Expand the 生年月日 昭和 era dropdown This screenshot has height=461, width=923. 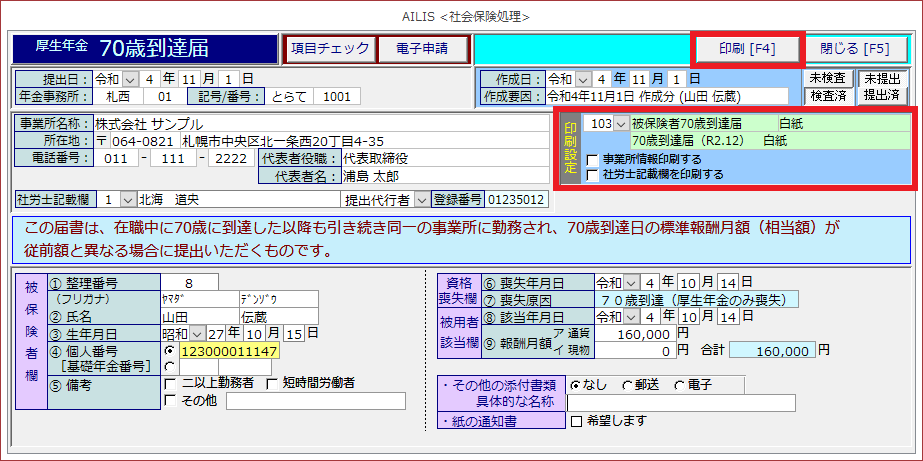(196, 333)
